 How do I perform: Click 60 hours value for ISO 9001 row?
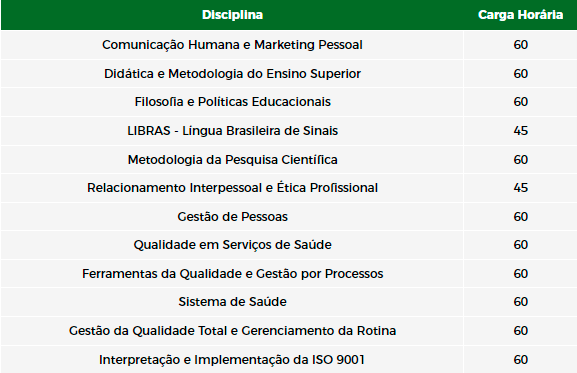tap(520, 359)
